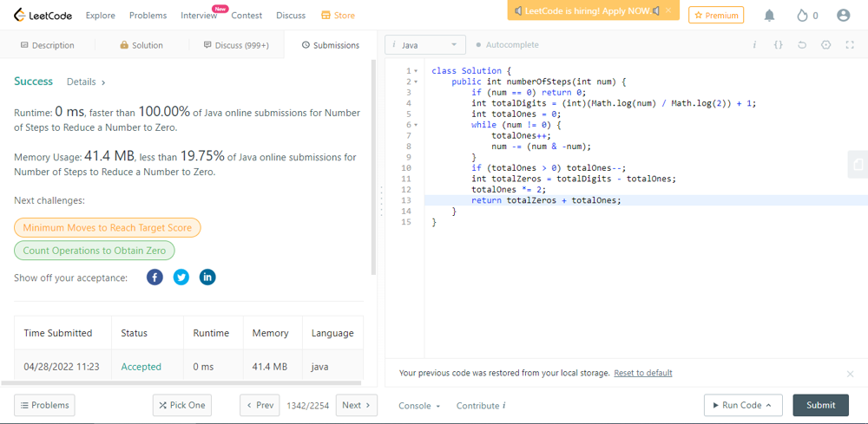The height and width of the screenshot is (424, 868).
Task: Open the notifications bell
Action: [x=769, y=16]
